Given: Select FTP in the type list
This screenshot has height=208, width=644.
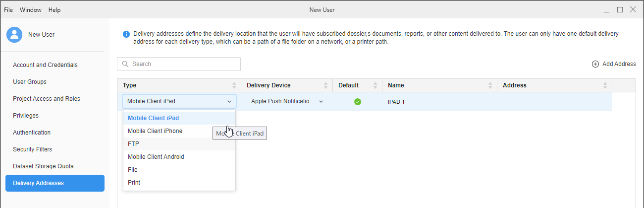Looking at the screenshot, I should click(134, 144).
